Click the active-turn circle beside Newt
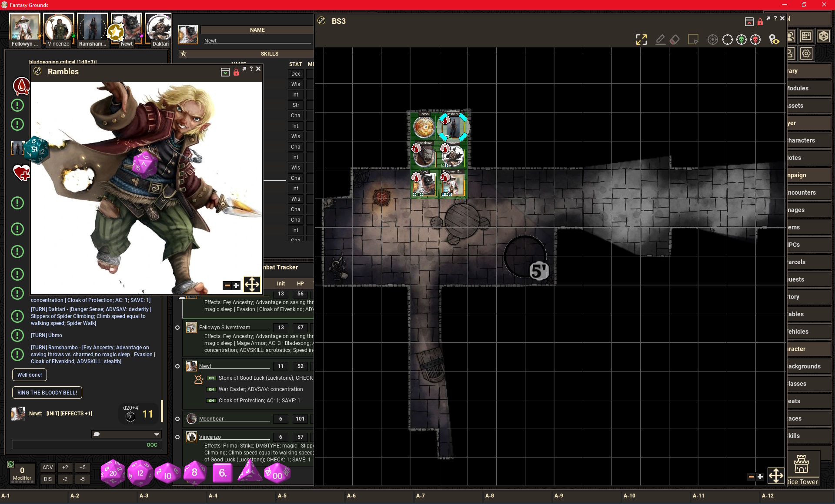This screenshot has height=504, width=835. point(177,366)
